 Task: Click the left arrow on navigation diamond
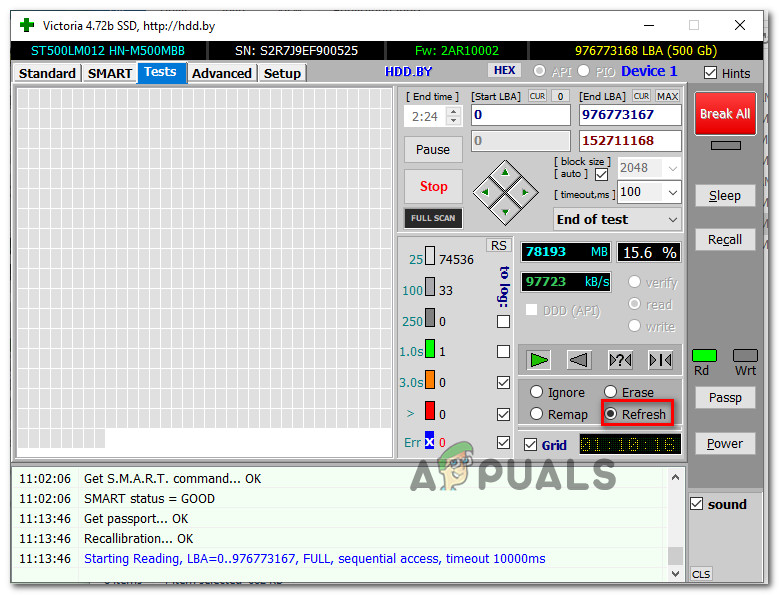point(485,192)
